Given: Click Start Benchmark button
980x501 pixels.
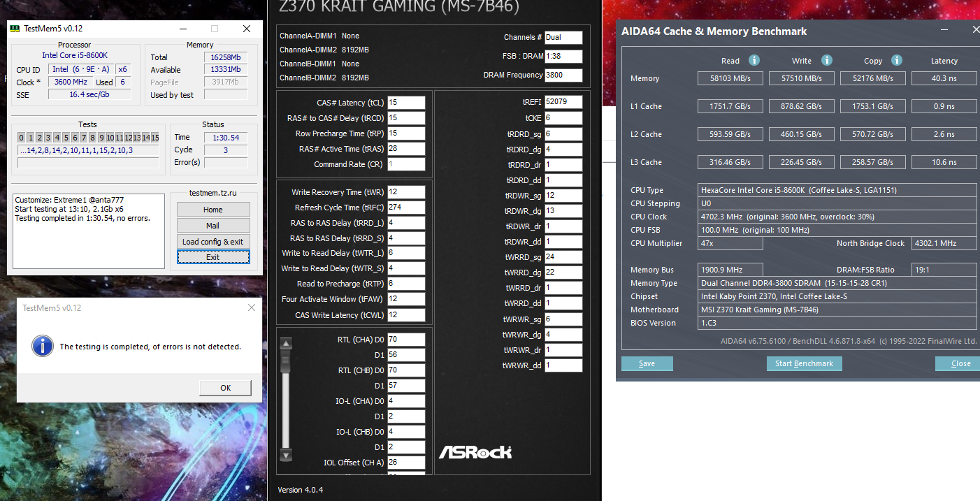Looking at the screenshot, I should coord(805,363).
